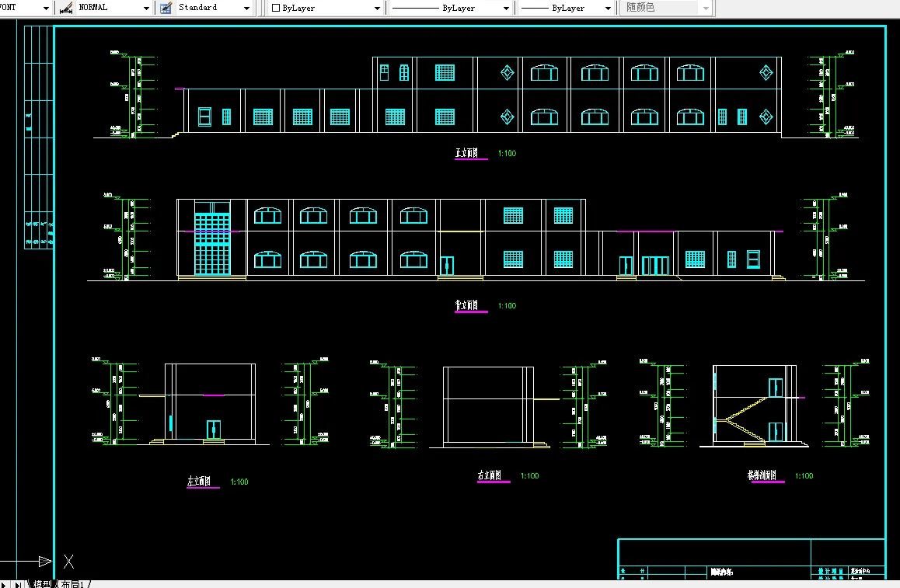Switch to the 布局1 layout tab
Viewport: 900px width, 588px height.
coord(73,584)
